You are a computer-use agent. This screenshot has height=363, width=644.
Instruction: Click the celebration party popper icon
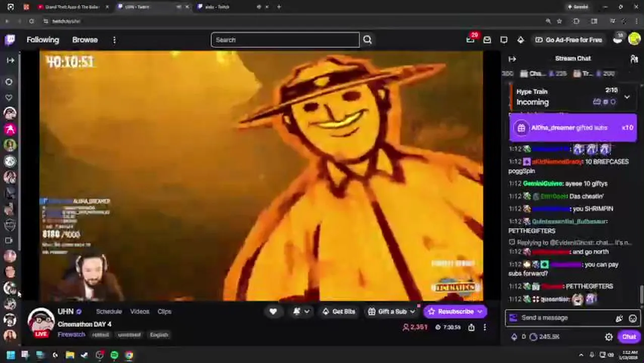619,318
